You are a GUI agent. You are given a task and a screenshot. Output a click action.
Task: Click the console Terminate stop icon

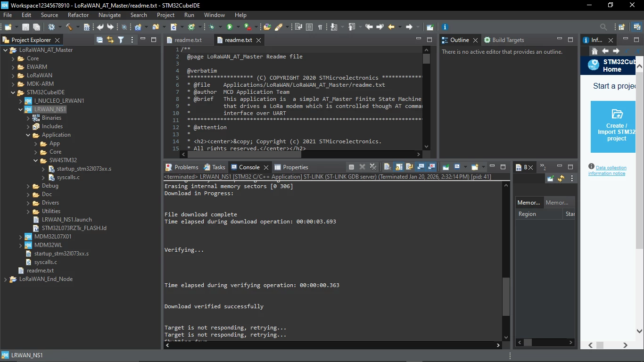tap(351, 167)
